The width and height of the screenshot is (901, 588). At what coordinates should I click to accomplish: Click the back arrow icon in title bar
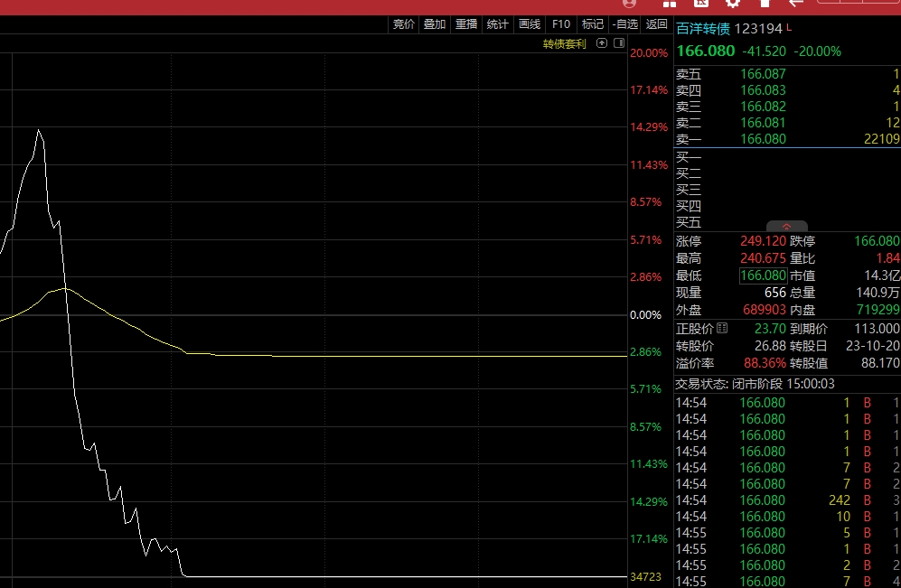tap(796, 4)
